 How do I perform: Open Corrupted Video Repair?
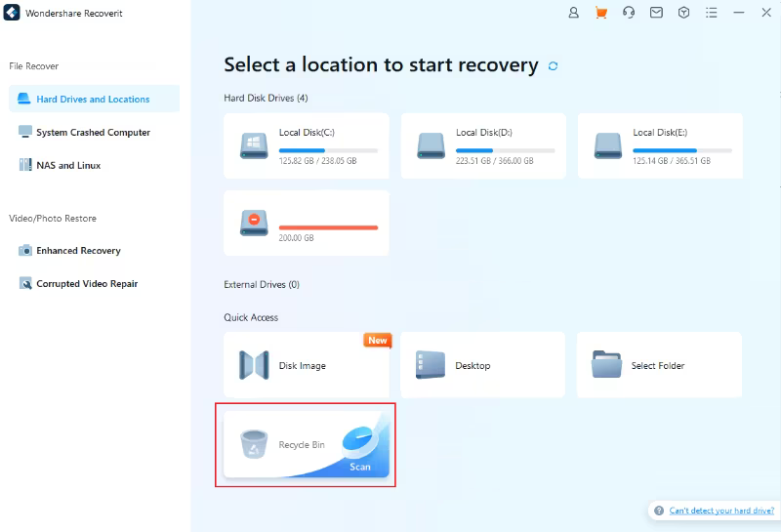[87, 284]
